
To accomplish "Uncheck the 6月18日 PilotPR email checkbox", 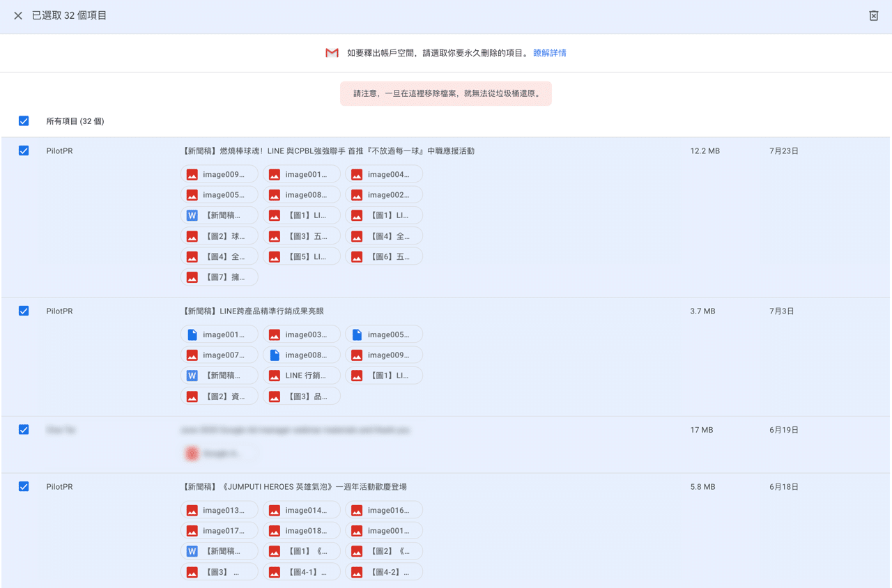I will coord(24,486).
